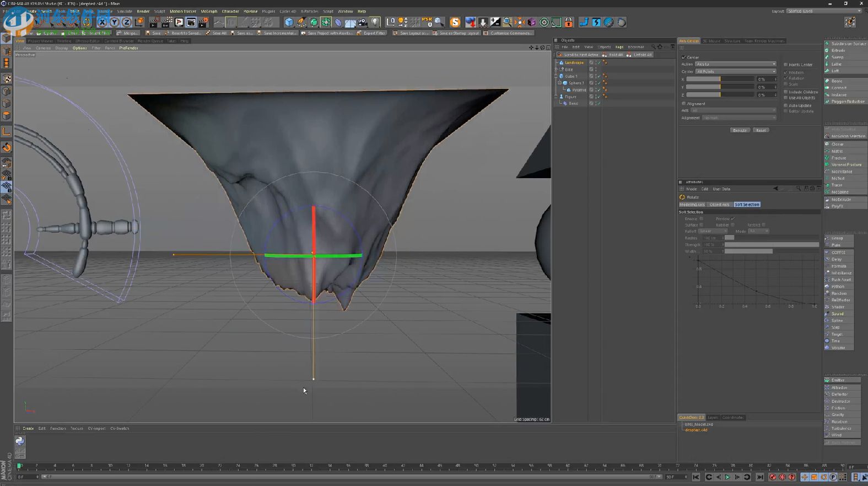Open the Center 'All Points' dropdown
Screen dimensions: 868x486
(x=735, y=71)
